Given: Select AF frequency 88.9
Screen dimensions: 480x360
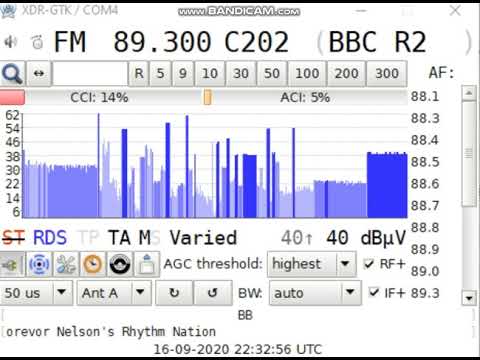Looking at the screenshot, I should (425, 249).
